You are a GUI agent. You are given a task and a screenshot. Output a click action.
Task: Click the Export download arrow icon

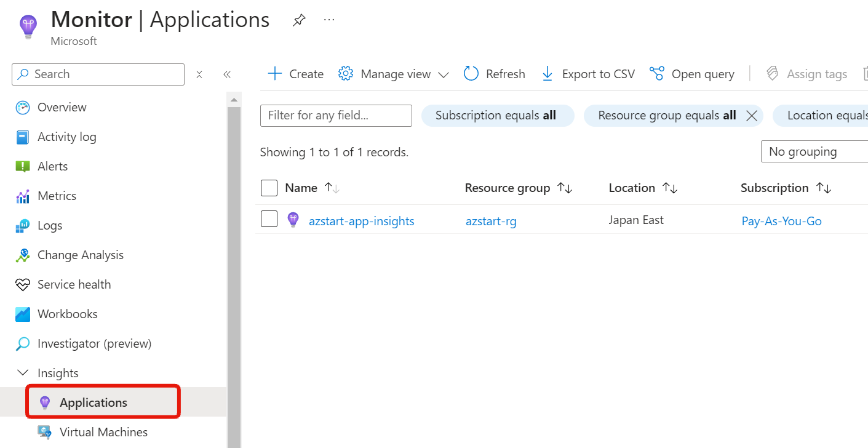(x=547, y=74)
